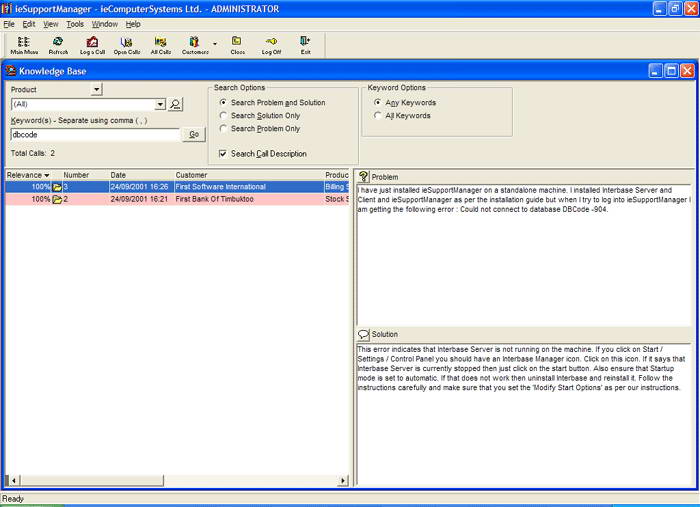
Task: Click the Close toolbar icon
Action: coord(237,46)
